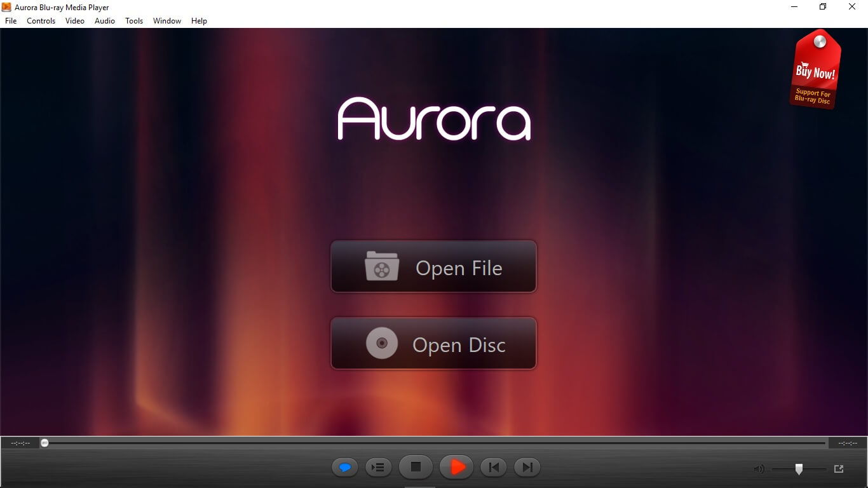Click the blue speech bubble share icon
This screenshot has width=868, height=488.
click(x=345, y=468)
